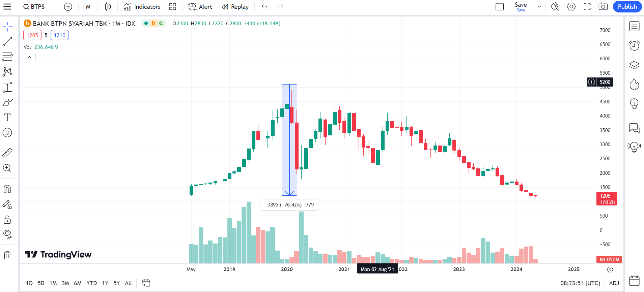Viewport: 644px width, 292px height.
Task: Open hotlists flame panel
Action: tap(634, 84)
